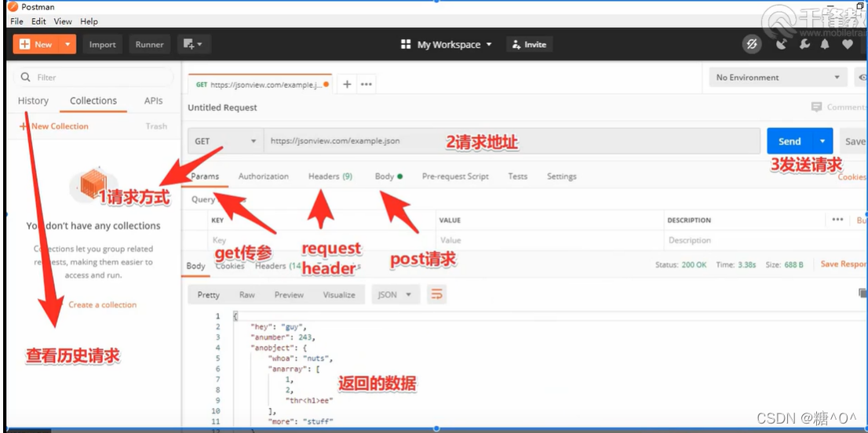This screenshot has width=868, height=433.
Task: Switch response view to Preview
Action: pos(289,295)
